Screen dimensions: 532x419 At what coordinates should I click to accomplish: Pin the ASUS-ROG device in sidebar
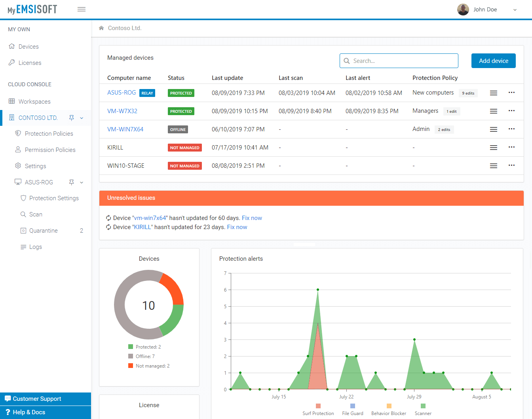tap(72, 182)
